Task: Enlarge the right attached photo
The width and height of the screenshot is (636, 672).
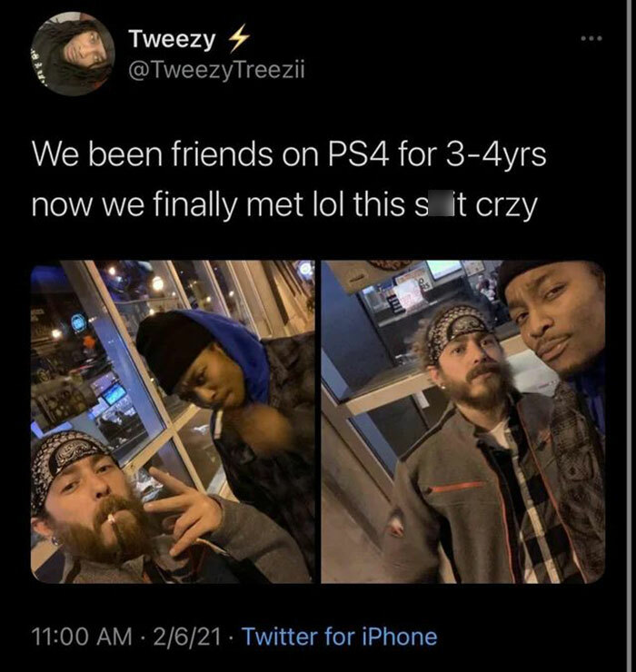Action: click(462, 421)
